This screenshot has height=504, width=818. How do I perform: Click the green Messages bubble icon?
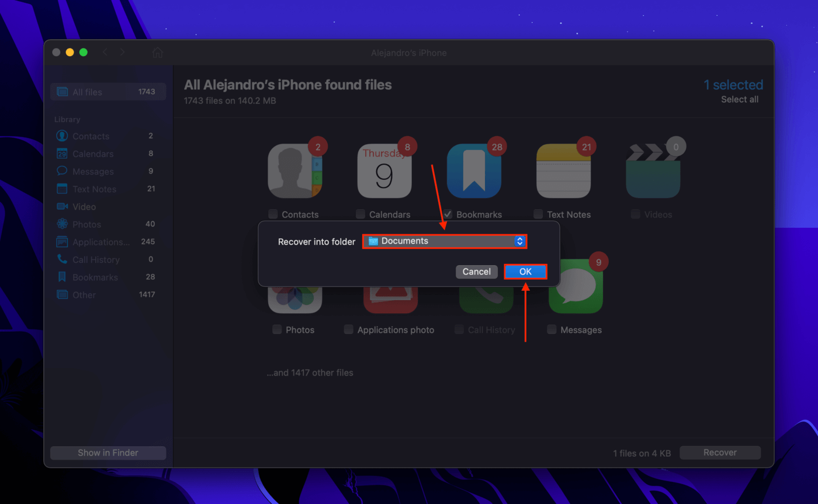pos(576,286)
